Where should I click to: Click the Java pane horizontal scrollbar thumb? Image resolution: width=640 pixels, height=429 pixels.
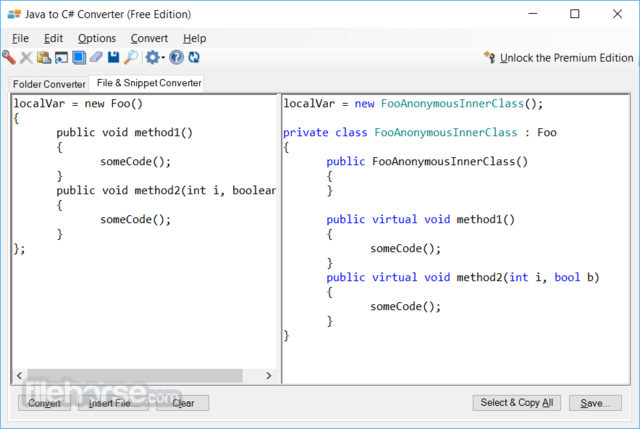(135, 376)
